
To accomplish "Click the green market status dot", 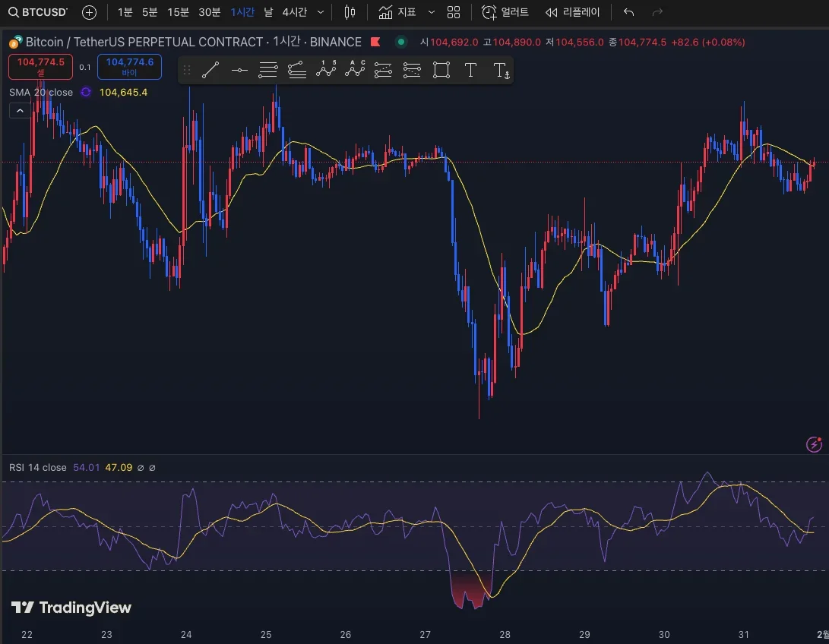I will click(x=401, y=42).
